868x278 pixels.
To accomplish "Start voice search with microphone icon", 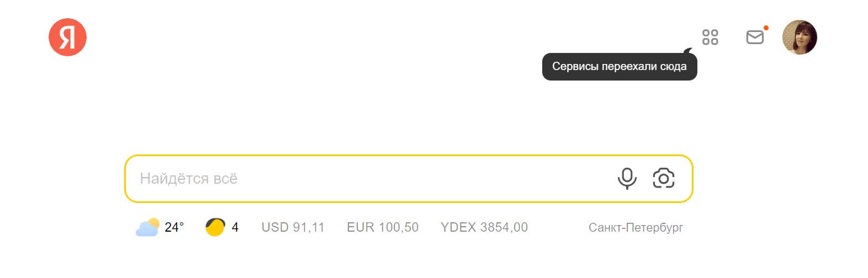I will tap(627, 179).
